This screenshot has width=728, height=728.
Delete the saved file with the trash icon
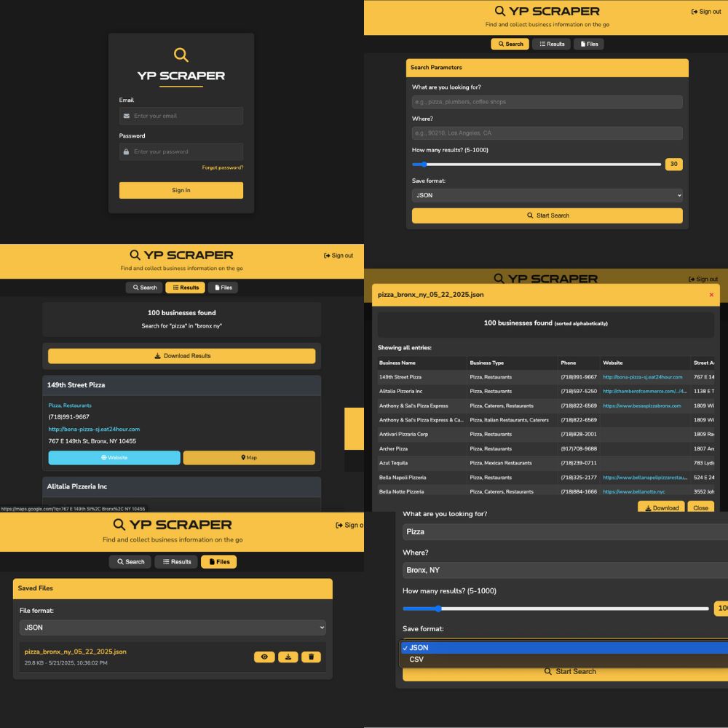pos(311,657)
